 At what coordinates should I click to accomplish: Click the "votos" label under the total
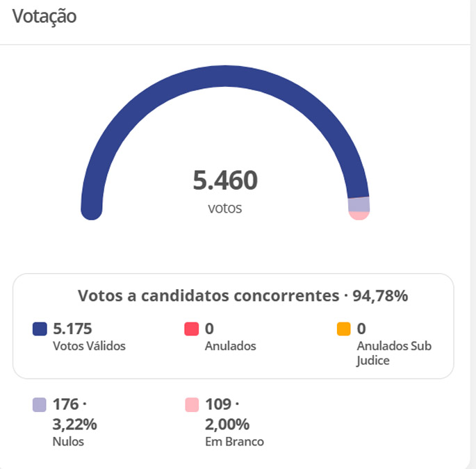[x=224, y=208]
